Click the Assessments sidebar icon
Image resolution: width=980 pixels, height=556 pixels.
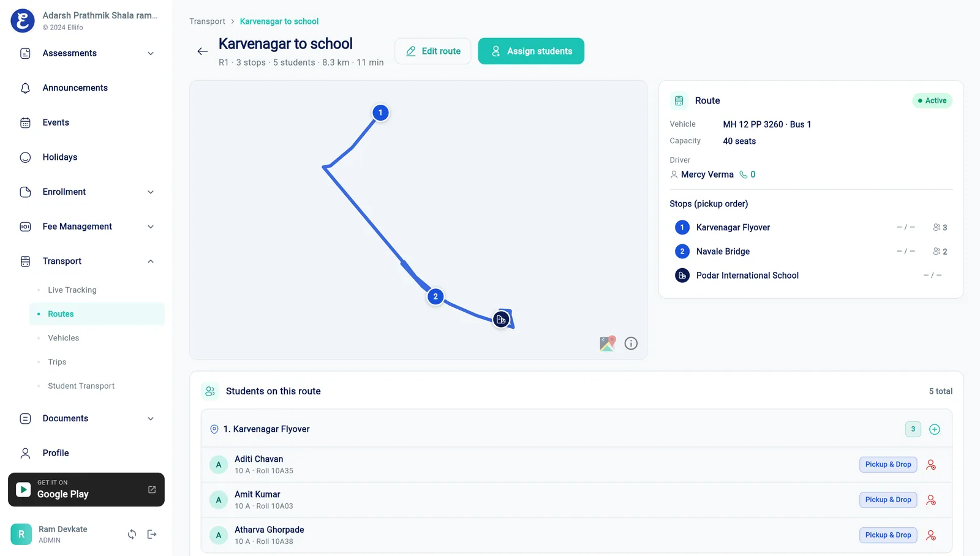[x=25, y=53]
